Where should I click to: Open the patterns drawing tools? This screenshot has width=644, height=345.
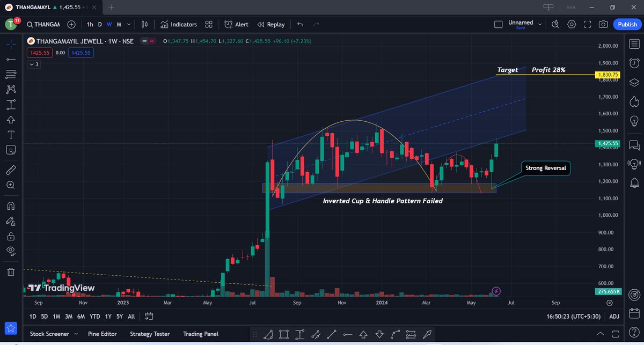(11, 89)
